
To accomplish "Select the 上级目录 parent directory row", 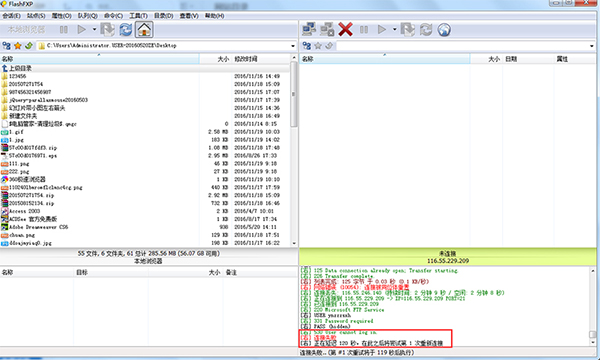I will [x=145, y=68].
